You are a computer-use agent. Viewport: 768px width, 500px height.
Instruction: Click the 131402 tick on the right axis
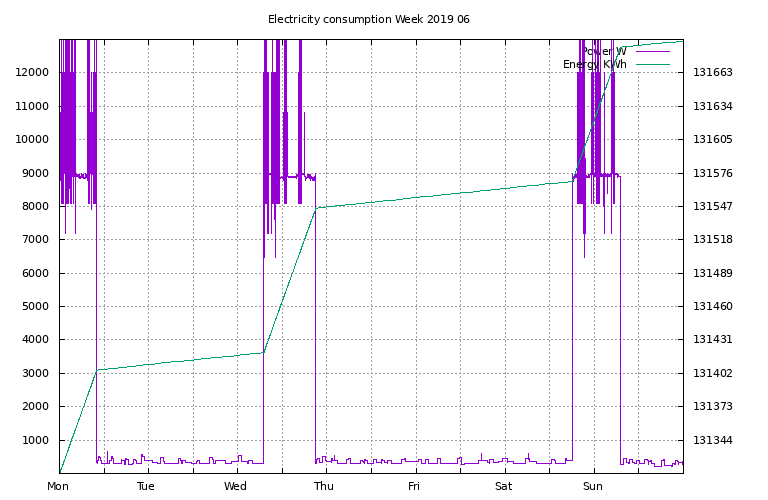point(714,373)
